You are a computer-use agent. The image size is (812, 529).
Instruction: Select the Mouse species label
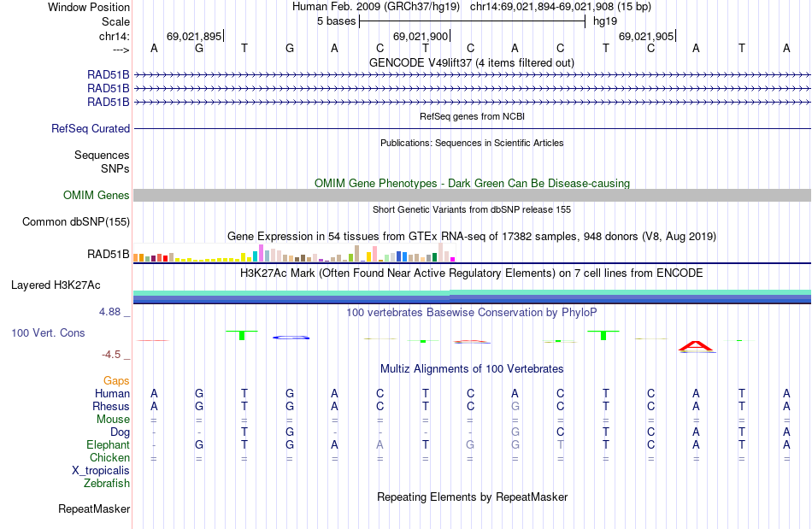pyautogui.click(x=113, y=420)
